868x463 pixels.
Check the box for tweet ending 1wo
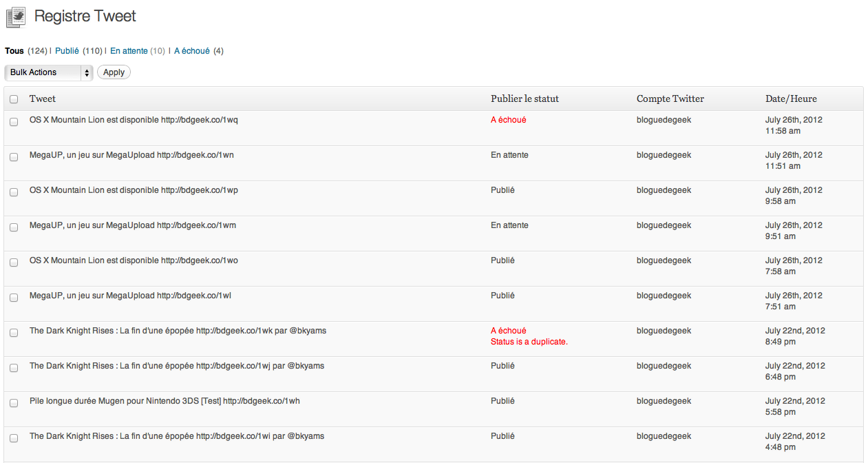[14, 263]
